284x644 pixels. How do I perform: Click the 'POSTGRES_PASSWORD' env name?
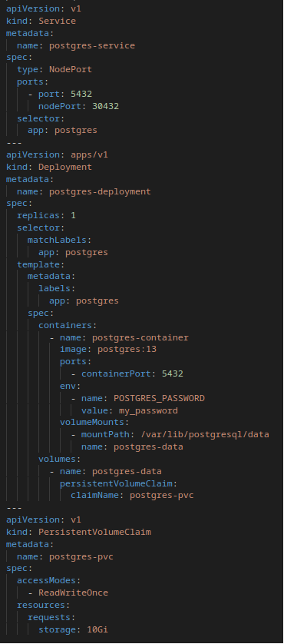tap(159, 398)
